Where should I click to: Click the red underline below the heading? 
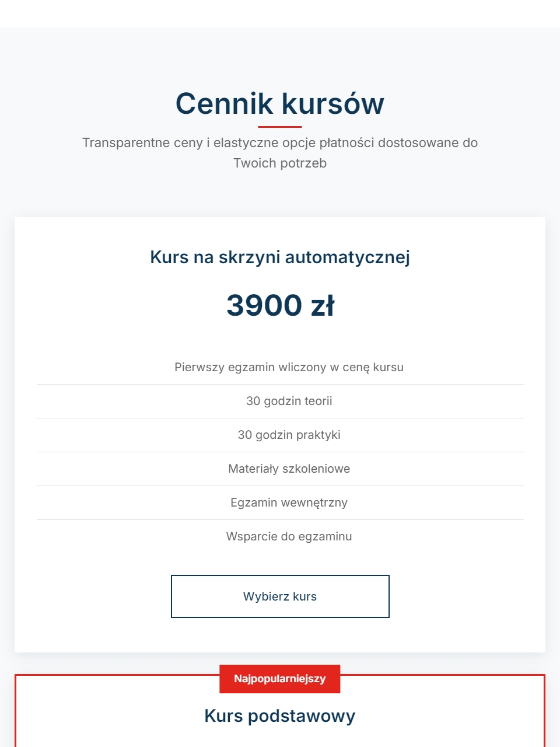280,125
